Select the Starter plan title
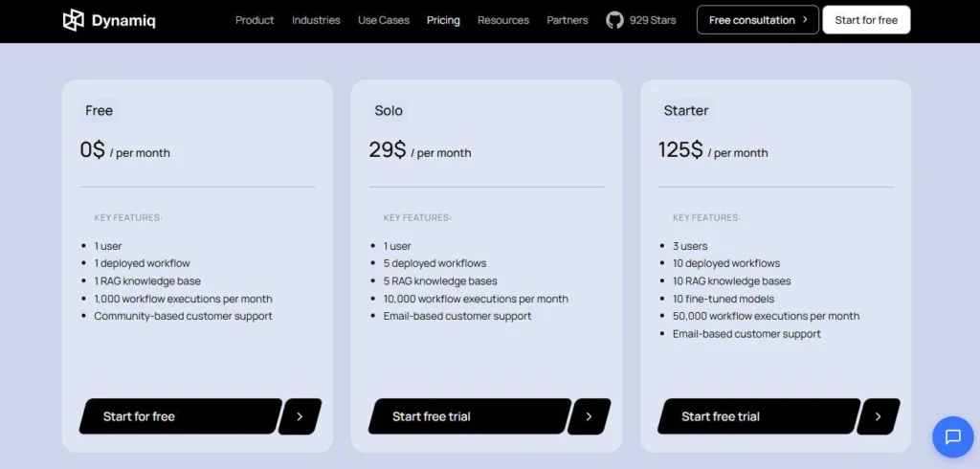The image size is (980, 469). click(685, 111)
